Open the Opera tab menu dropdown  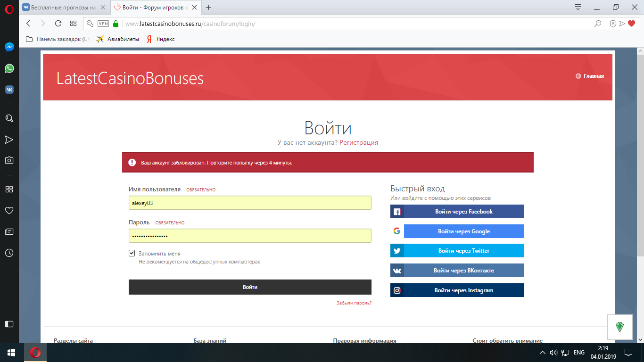pos(578,7)
